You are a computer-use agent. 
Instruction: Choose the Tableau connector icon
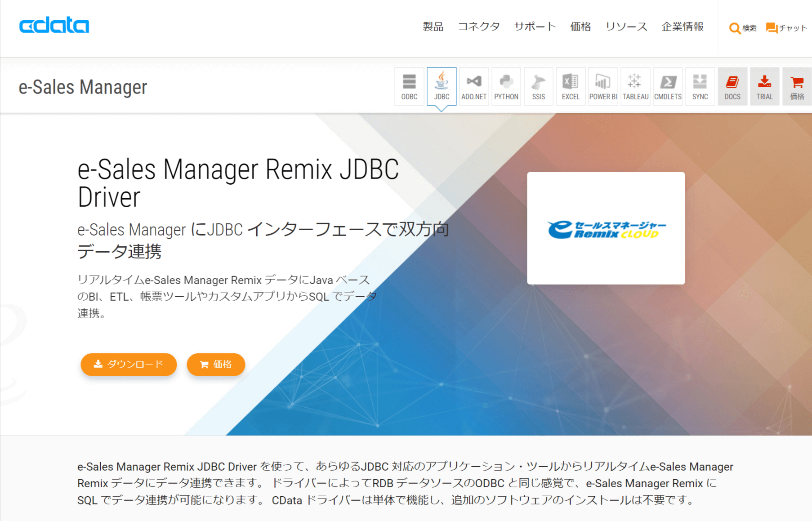(636, 86)
